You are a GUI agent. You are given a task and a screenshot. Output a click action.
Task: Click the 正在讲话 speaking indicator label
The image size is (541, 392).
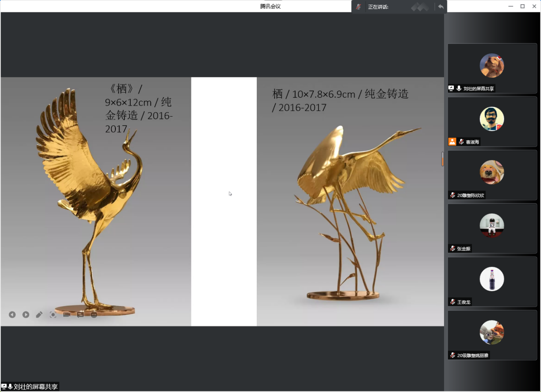378,7
